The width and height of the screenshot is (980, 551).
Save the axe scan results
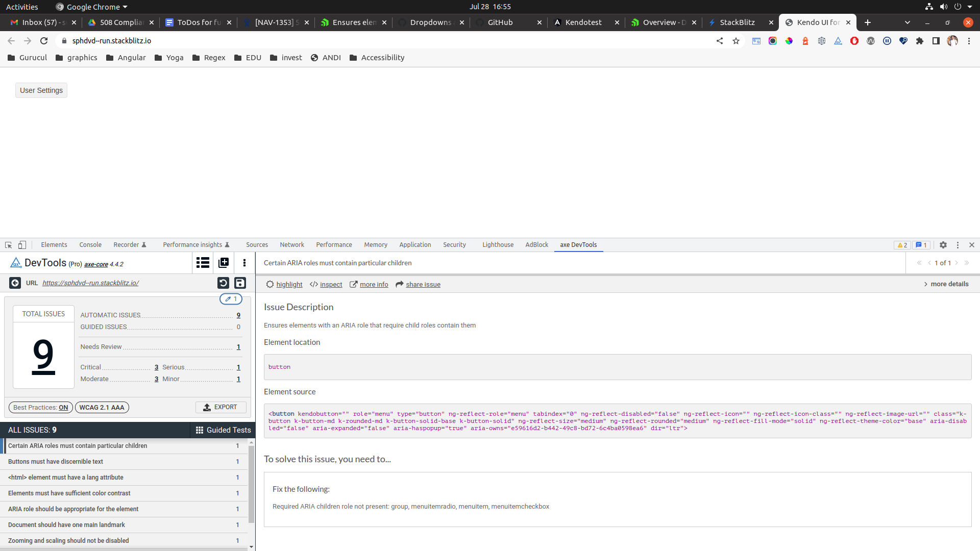239,283
